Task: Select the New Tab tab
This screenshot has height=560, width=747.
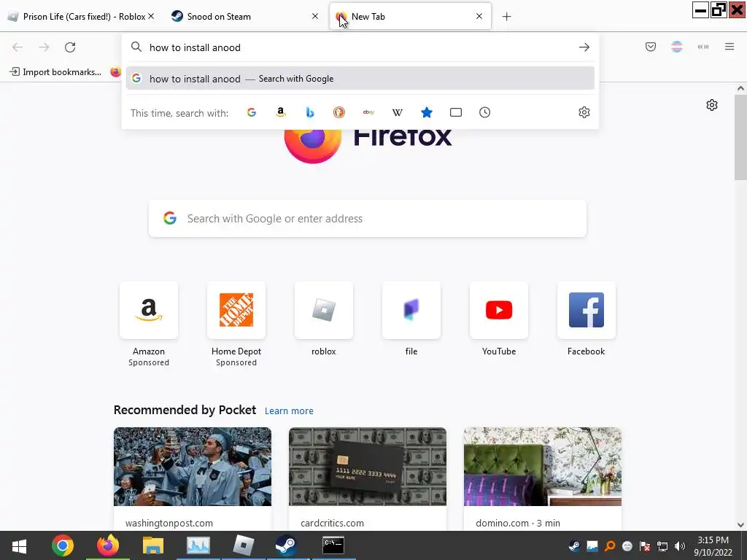Action: [x=410, y=17]
